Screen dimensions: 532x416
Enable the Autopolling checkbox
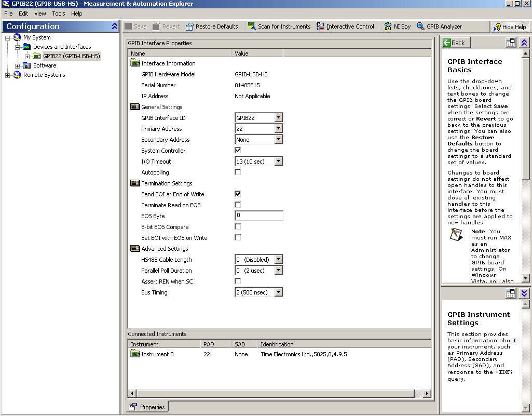238,172
